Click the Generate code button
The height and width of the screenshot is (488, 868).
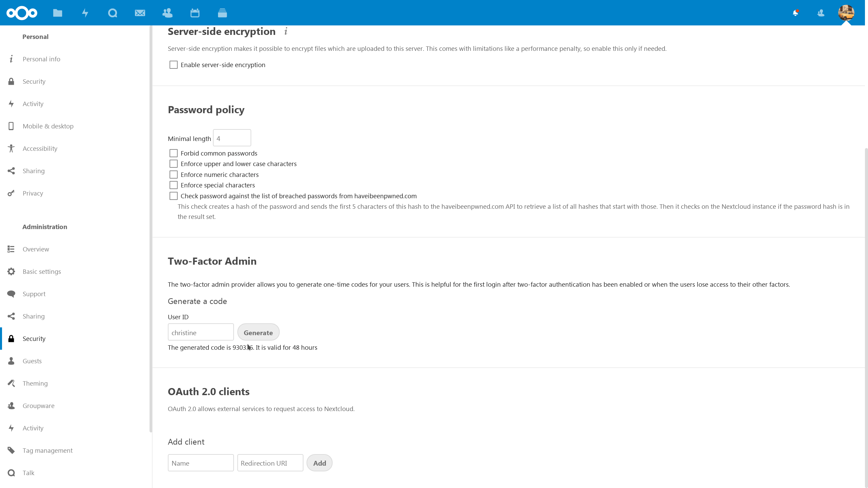pos(258,332)
